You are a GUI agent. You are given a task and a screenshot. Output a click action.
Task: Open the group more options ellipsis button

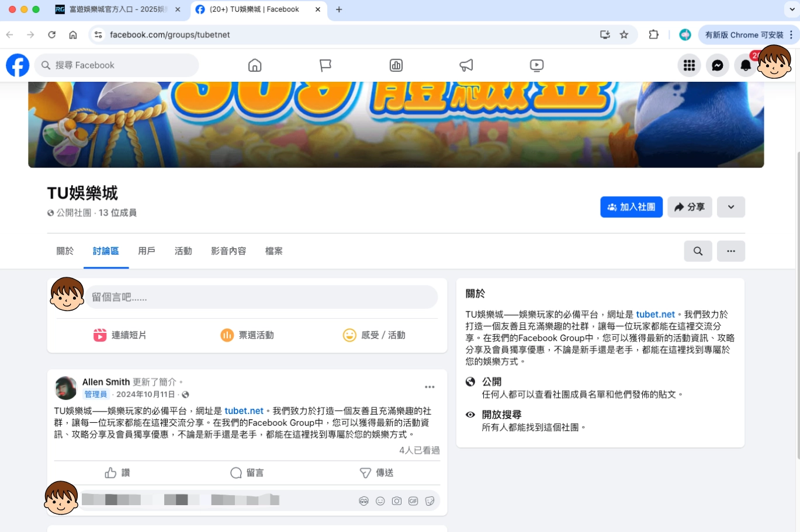pos(731,251)
